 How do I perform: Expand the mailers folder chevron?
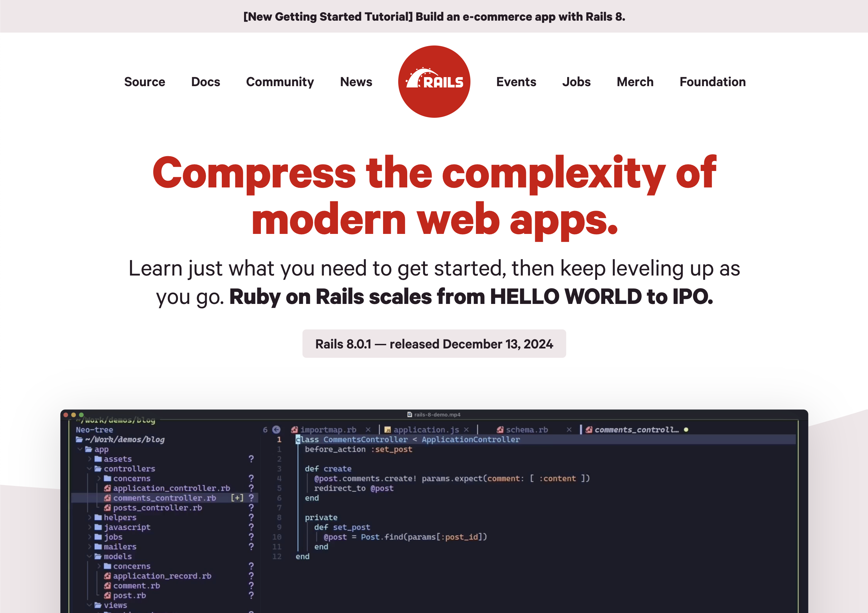point(90,547)
